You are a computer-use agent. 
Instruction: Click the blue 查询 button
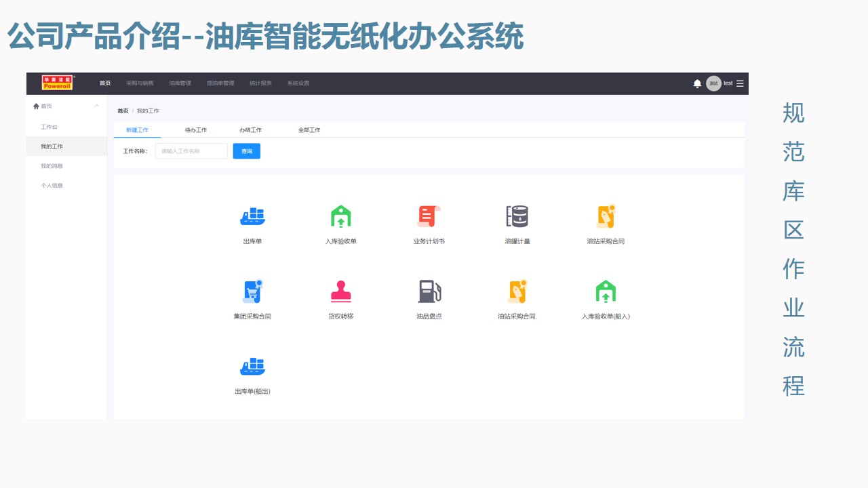[x=247, y=151]
